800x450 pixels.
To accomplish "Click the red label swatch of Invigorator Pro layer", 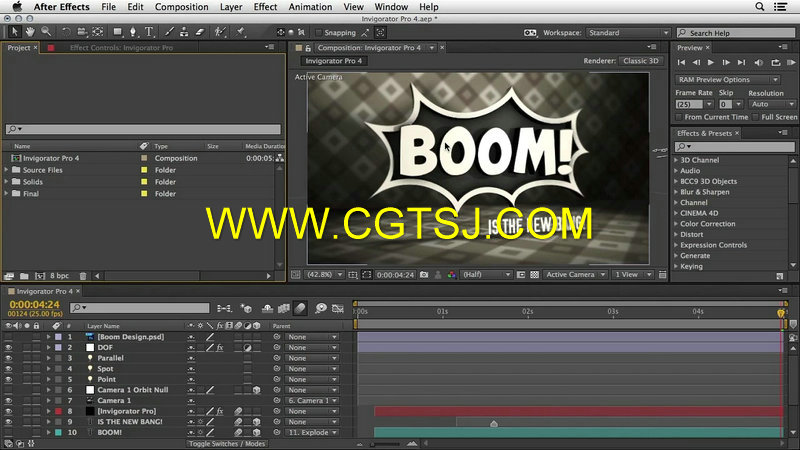I will coord(59,411).
